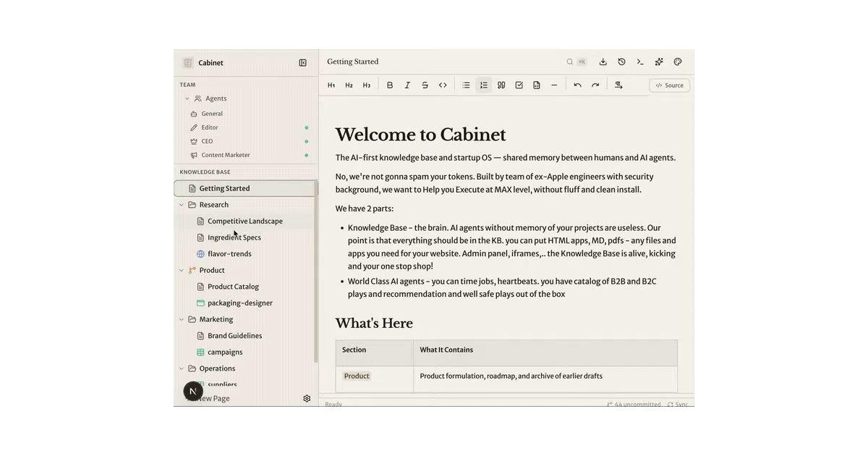Open the AI sparkles icon
Image resolution: width=868 pixels, height=456 pixels.
click(x=659, y=62)
